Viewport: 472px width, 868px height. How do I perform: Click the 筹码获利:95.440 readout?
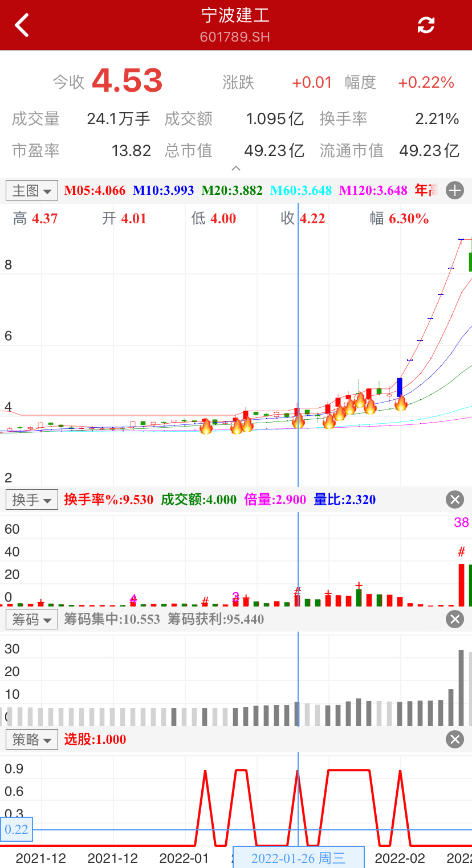tap(216, 619)
